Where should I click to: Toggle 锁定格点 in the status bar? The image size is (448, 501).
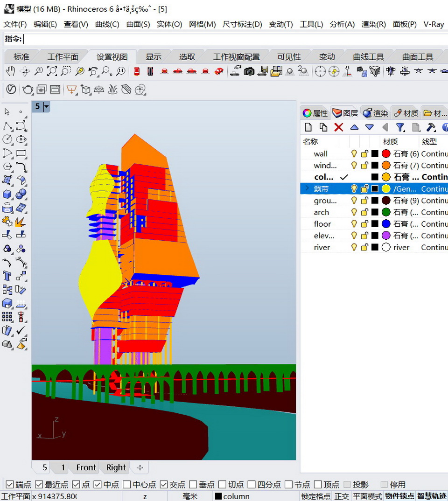pos(315,496)
